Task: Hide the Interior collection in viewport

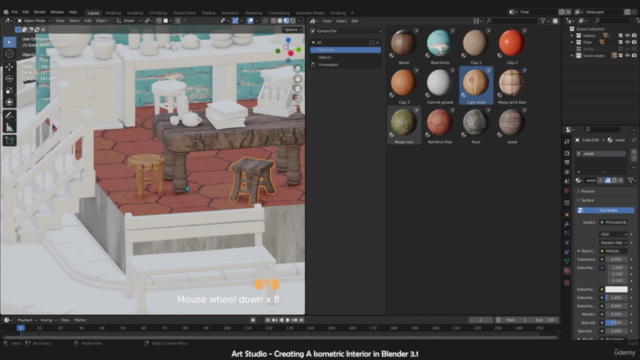Action: (x=627, y=36)
